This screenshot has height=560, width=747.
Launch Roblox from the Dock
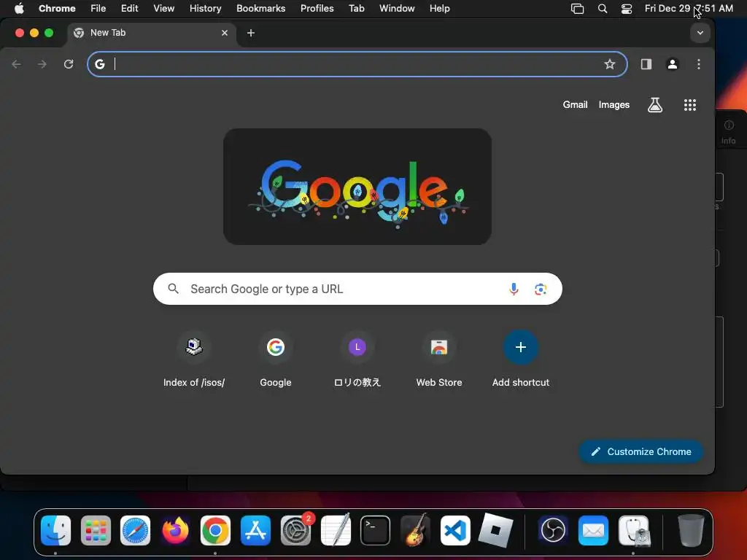[495, 530]
